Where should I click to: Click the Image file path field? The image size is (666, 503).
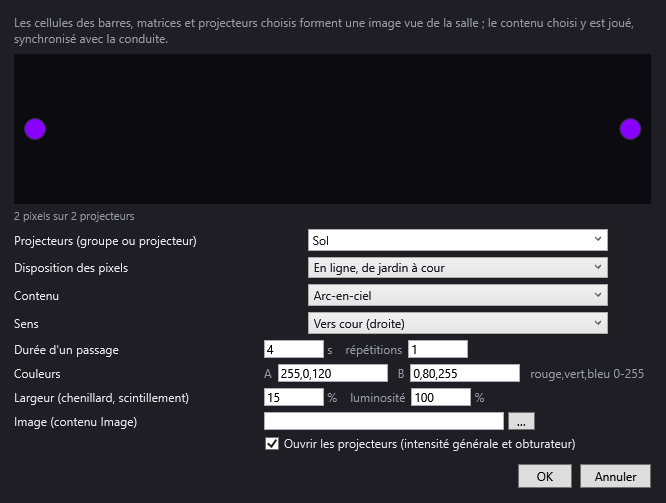point(384,421)
